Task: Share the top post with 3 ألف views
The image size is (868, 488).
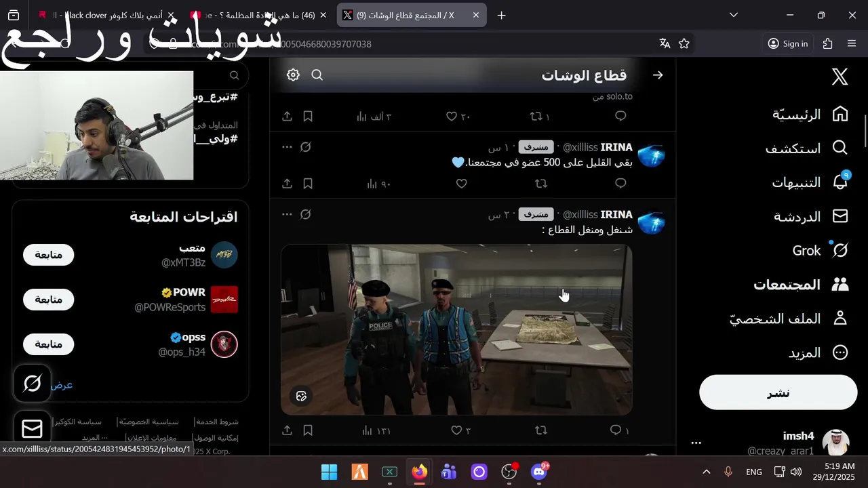Action: pos(287,117)
